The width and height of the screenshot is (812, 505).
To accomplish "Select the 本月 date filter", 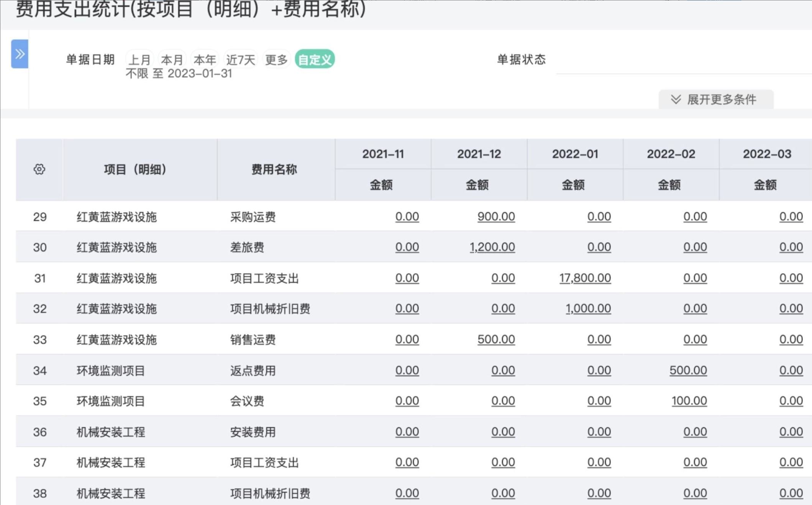I will tap(172, 60).
